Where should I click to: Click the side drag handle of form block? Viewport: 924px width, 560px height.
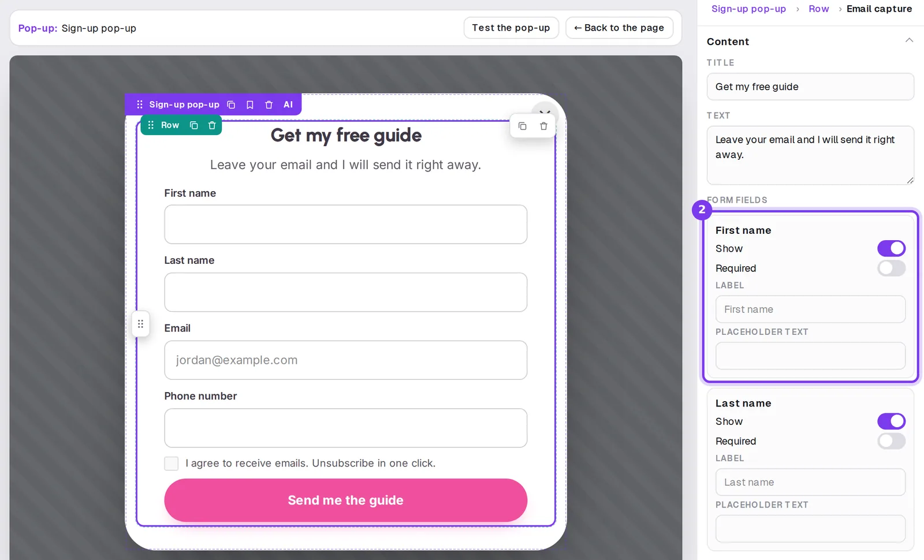[x=140, y=324]
